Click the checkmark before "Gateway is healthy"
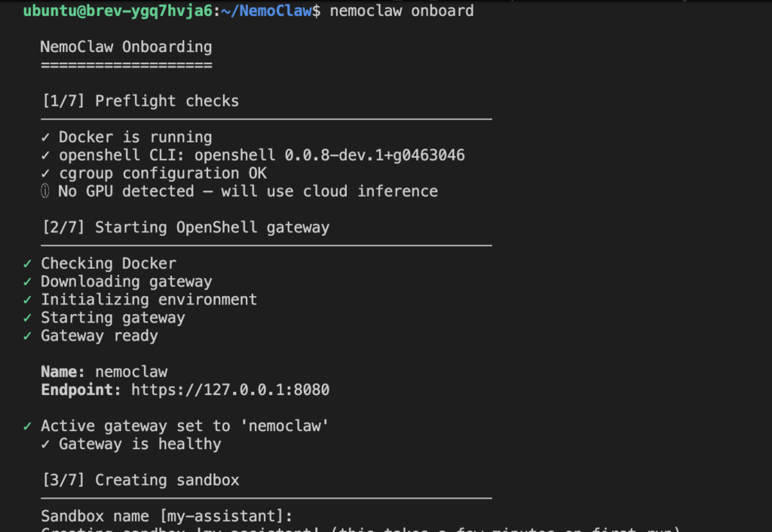The height and width of the screenshot is (532, 772). (x=45, y=444)
